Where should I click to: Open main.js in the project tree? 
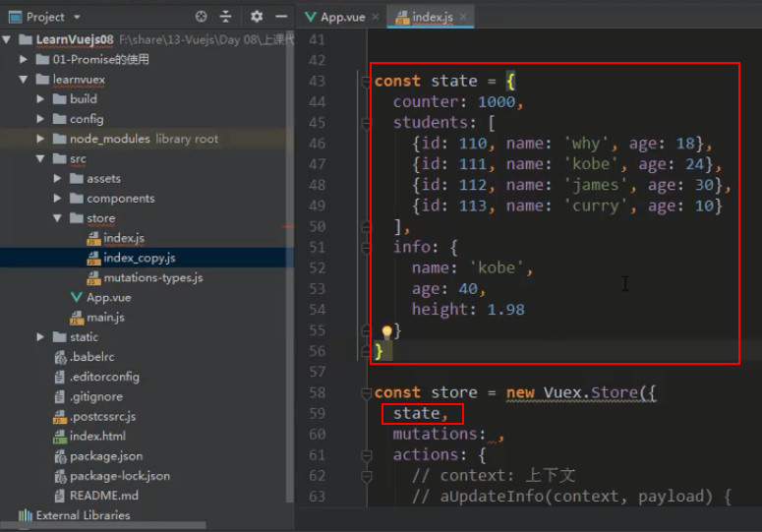pos(105,318)
